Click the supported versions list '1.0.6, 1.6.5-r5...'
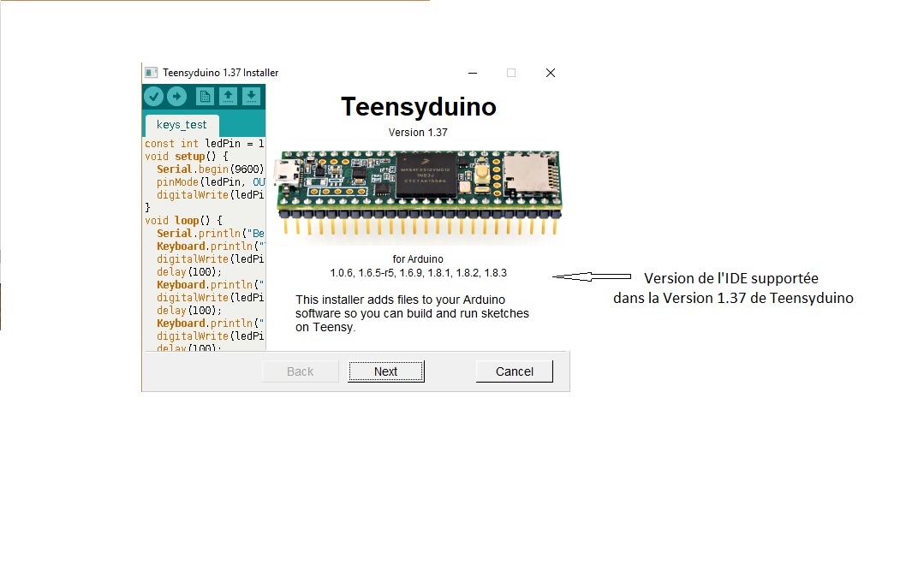 [419, 273]
